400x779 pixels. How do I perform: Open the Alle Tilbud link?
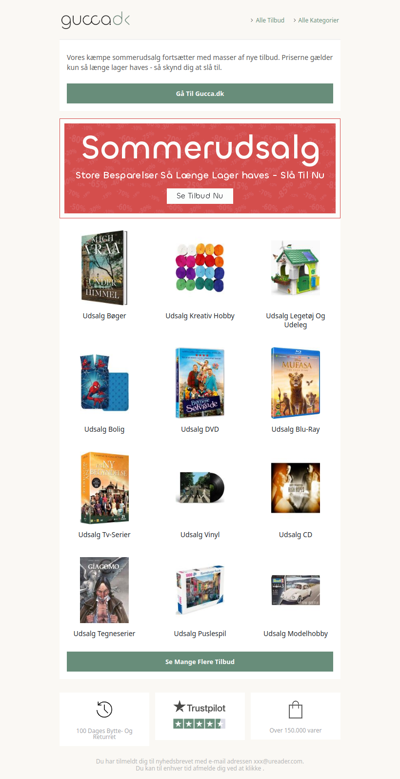tap(267, 20)
